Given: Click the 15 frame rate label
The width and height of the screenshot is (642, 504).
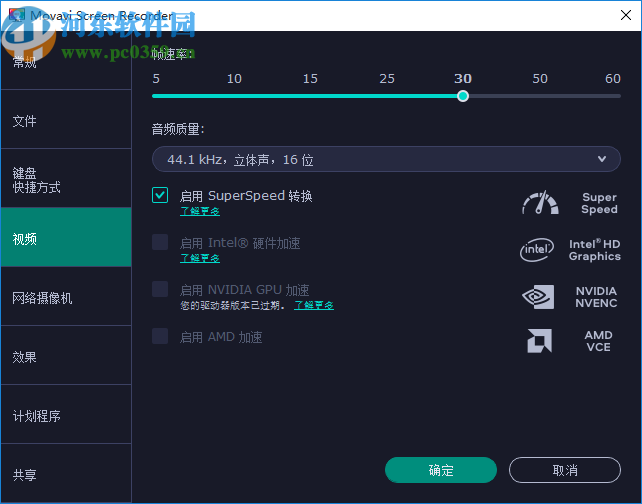Looking at the screenshot, I should [310, 78].
